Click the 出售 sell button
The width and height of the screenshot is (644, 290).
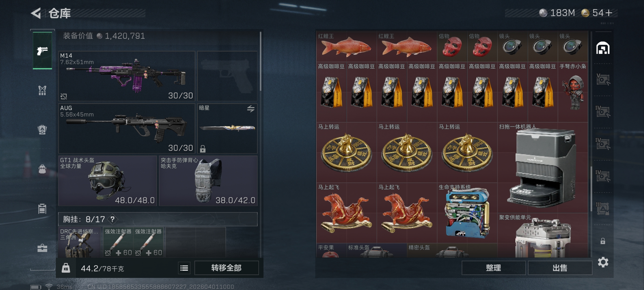point(560,268)
